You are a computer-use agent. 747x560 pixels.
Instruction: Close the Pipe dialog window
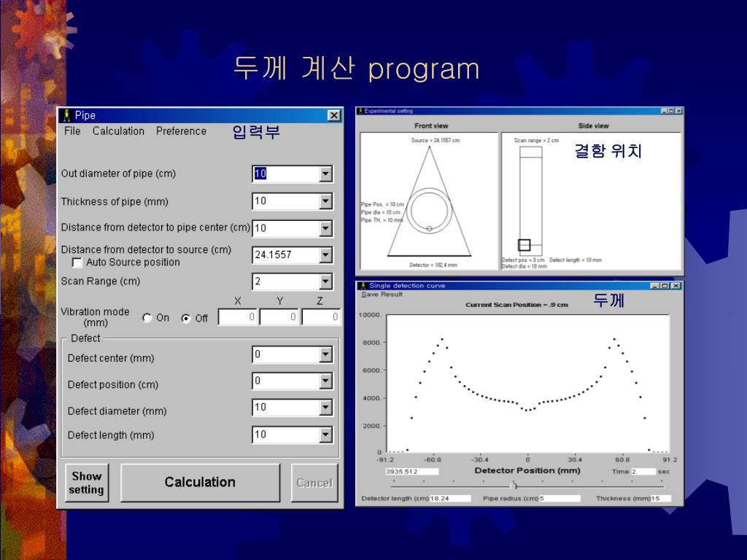(x=334, y=115)
